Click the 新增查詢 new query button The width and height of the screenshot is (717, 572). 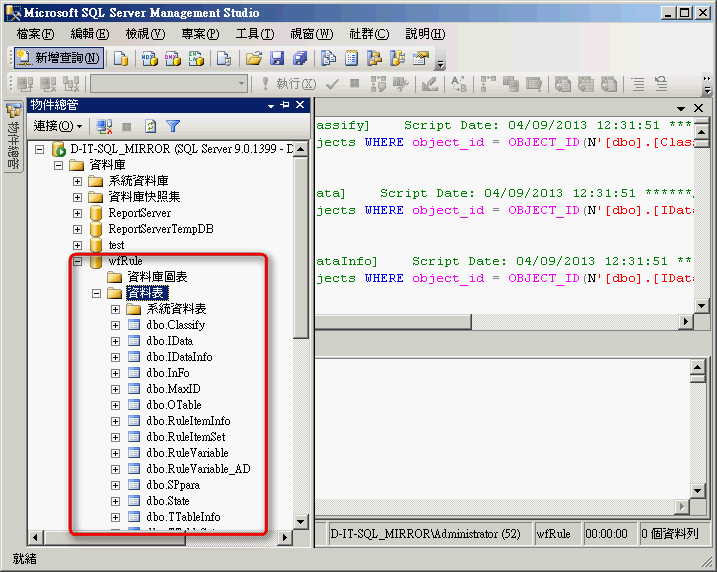pyautogui.click(x=59, y=58)
